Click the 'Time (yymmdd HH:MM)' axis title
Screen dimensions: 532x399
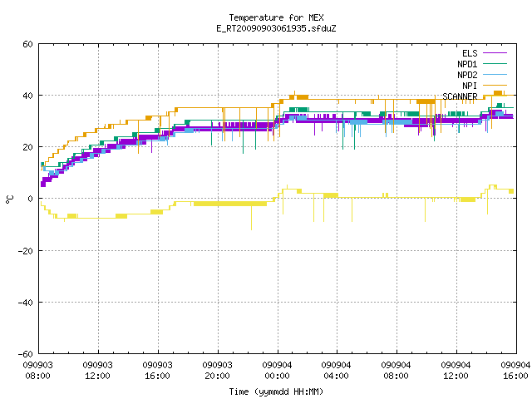pyautogui.click(x=276, y=392)
